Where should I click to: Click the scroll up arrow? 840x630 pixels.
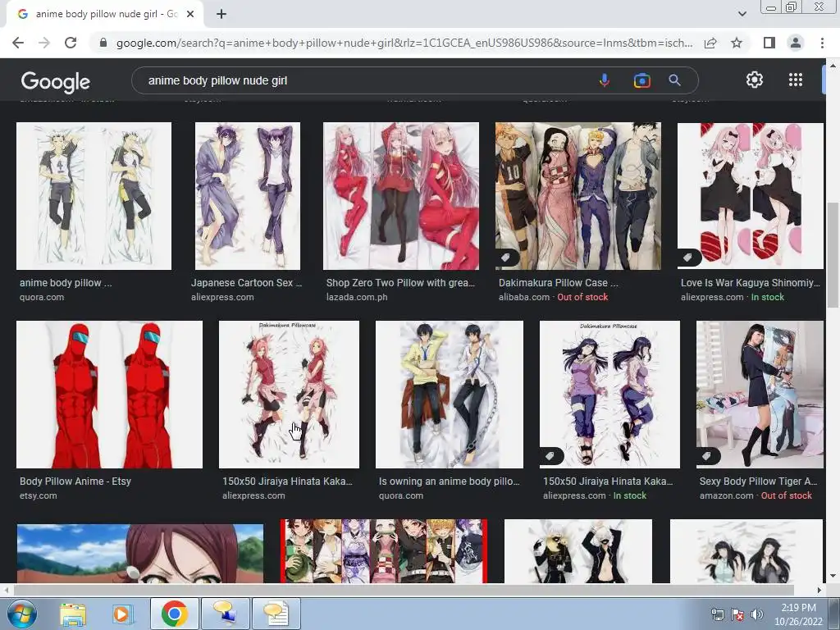point(833,65)
